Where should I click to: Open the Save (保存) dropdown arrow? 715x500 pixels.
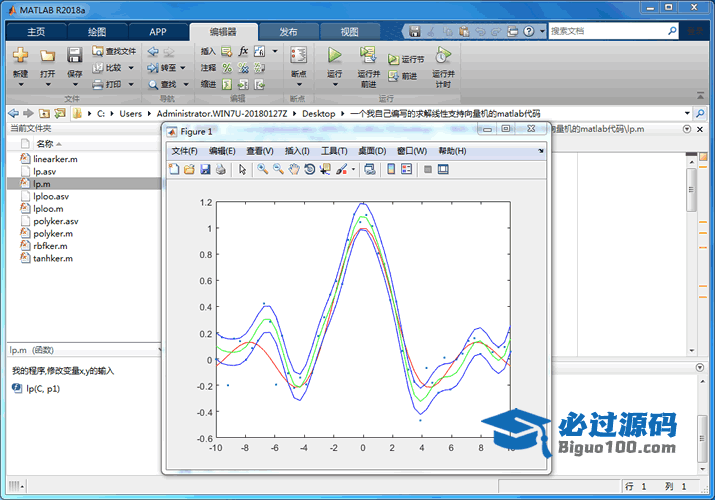[75, 84]
